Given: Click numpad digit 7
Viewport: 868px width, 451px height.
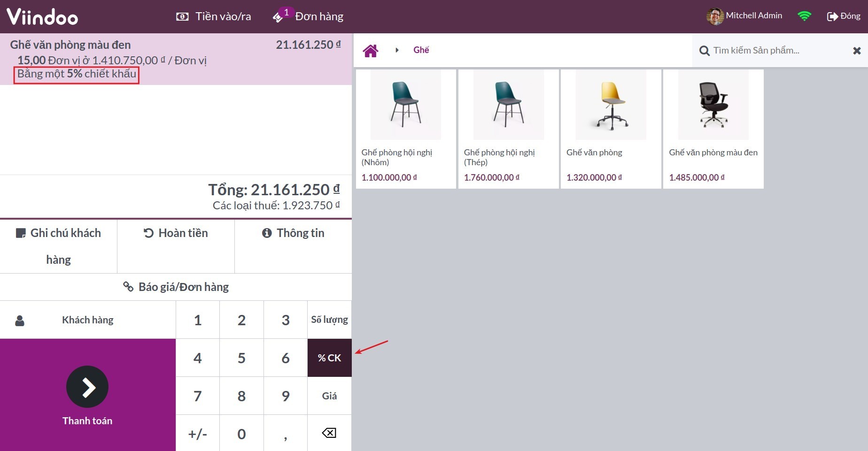Looking at the screenshot, I should 198,396.
